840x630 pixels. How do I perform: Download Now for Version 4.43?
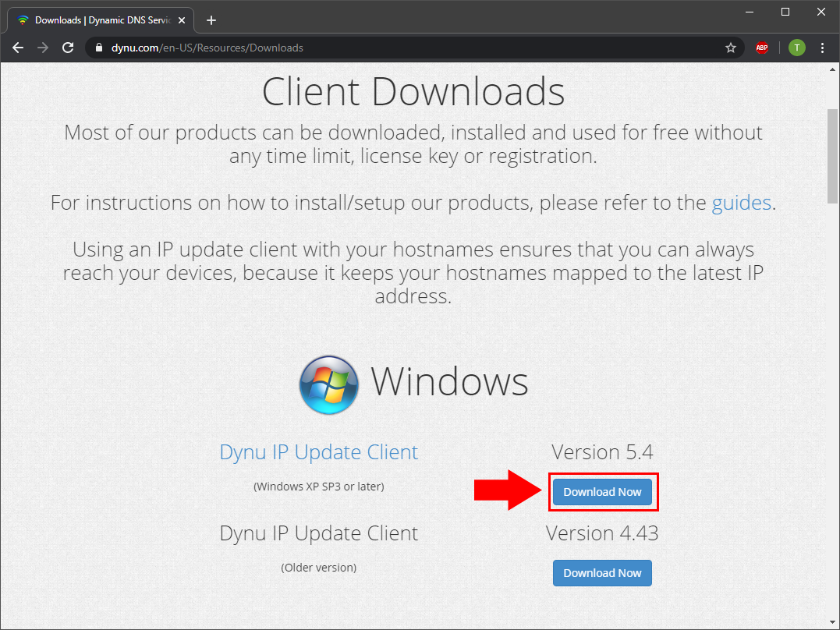coord(602,573)
